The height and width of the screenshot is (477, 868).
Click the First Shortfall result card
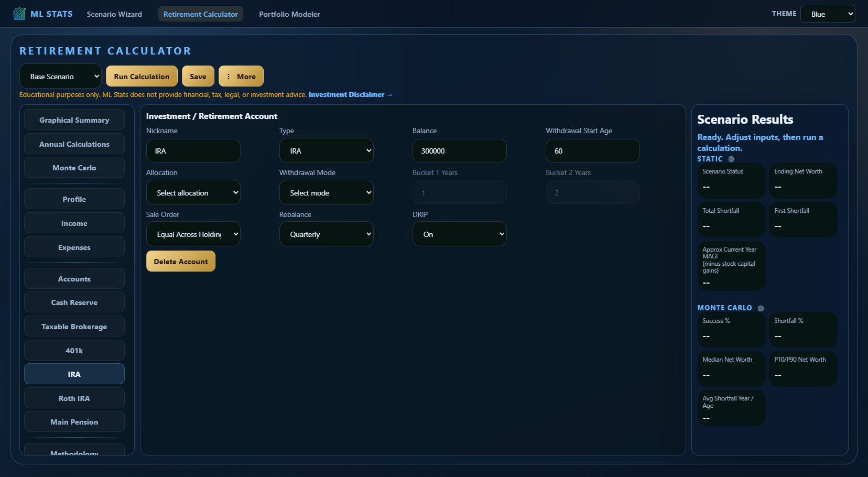803,220
